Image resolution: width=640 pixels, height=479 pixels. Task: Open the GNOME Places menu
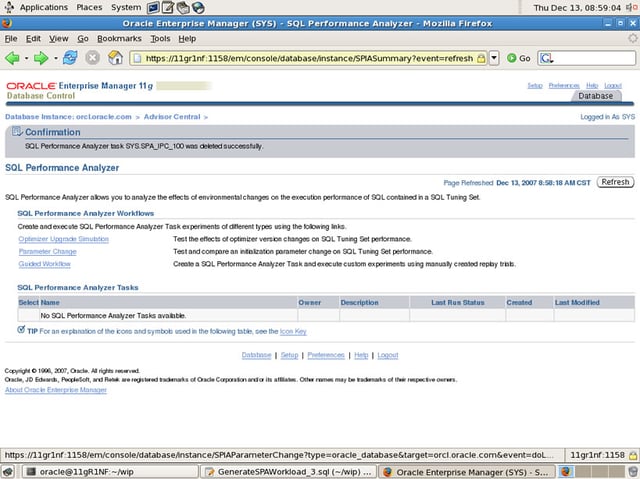[x=89, y=7]
